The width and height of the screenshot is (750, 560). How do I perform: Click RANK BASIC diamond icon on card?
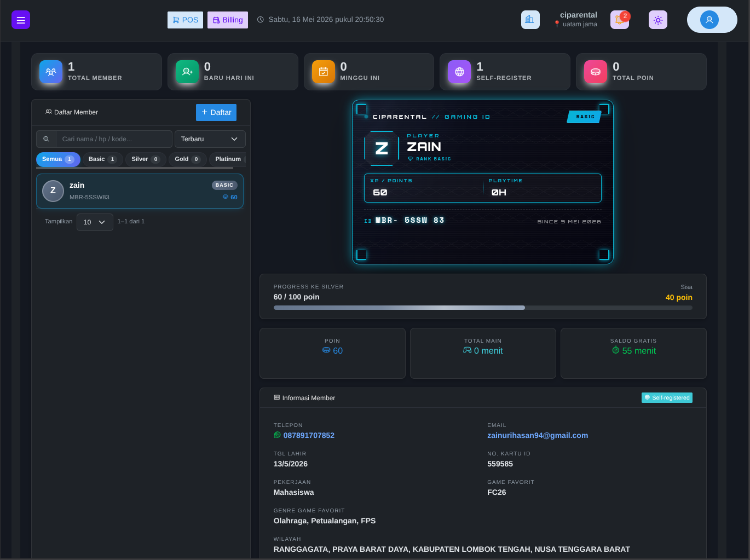point(410,159)
